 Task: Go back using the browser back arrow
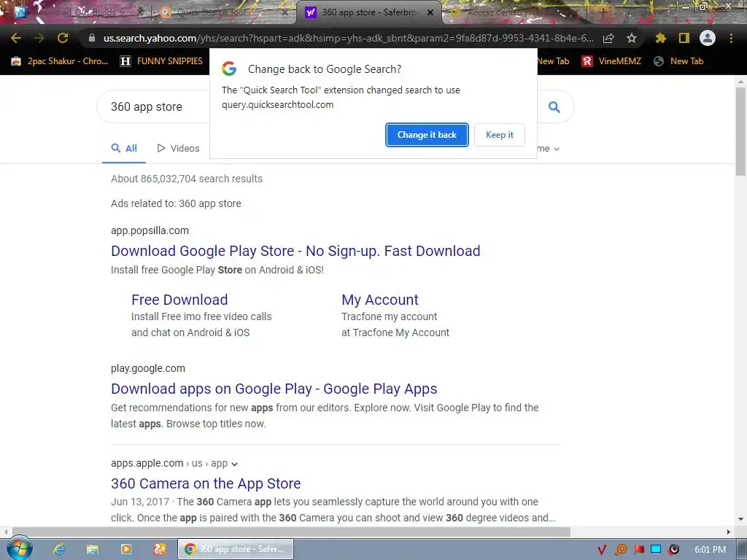pyautogui.click(x=16, y=38)
